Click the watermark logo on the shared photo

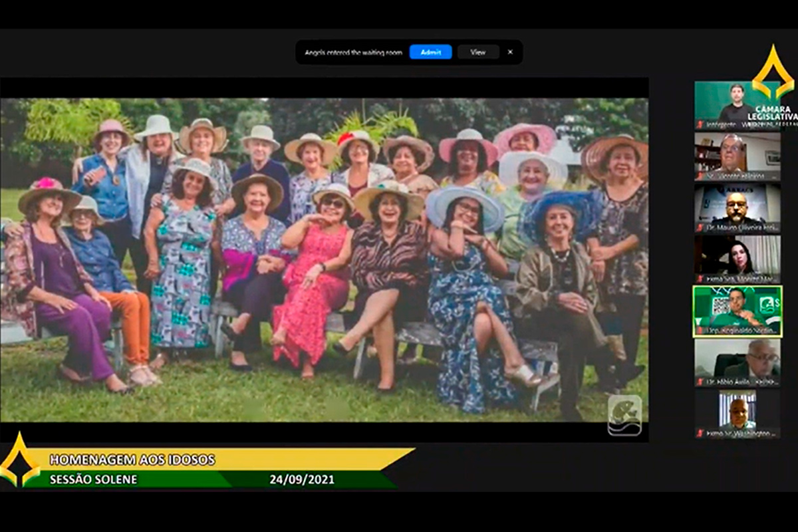click(624, 415)
